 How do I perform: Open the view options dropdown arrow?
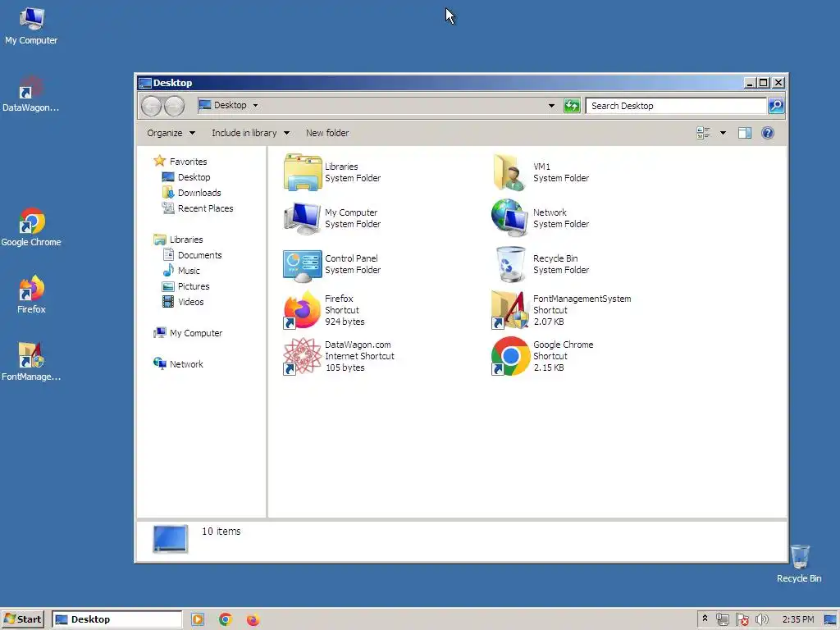click(x=724, y=133)
